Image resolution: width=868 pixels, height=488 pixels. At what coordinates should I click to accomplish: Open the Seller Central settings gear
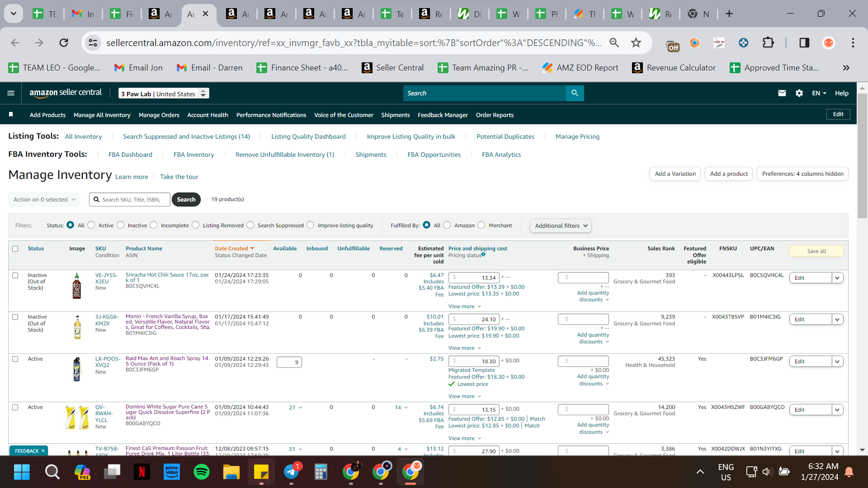click(x=799, y=93)
